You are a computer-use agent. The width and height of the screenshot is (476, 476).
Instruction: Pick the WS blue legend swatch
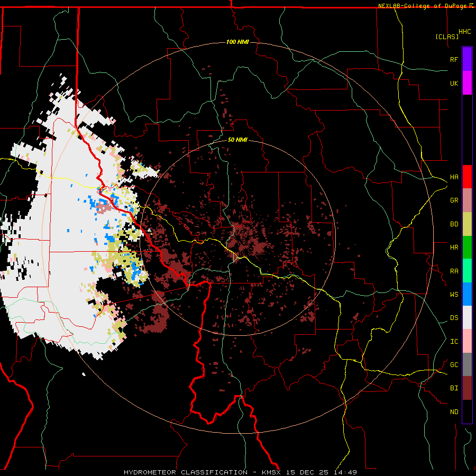point(467,294)
